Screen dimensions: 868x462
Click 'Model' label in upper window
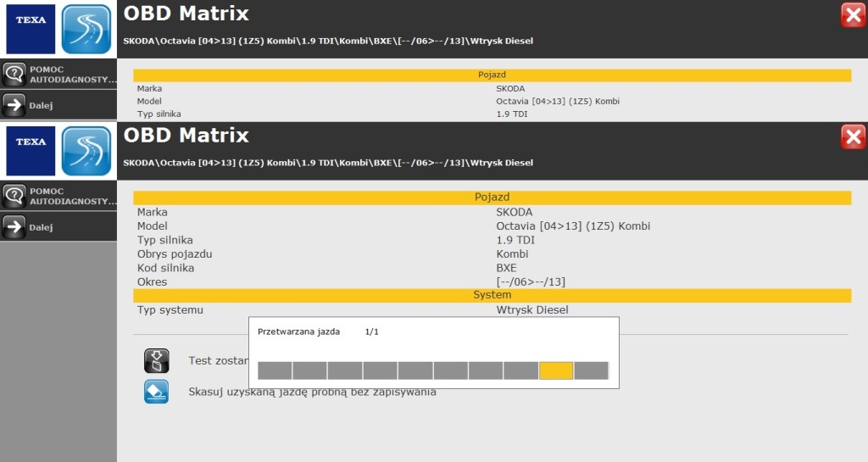149,101
